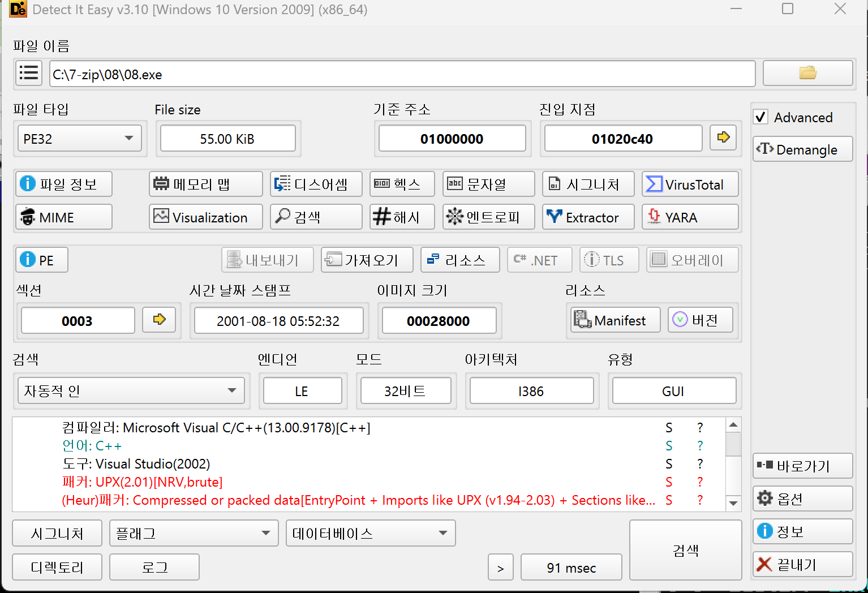
Task: Open Visualization view
Action: pos(206,217)
